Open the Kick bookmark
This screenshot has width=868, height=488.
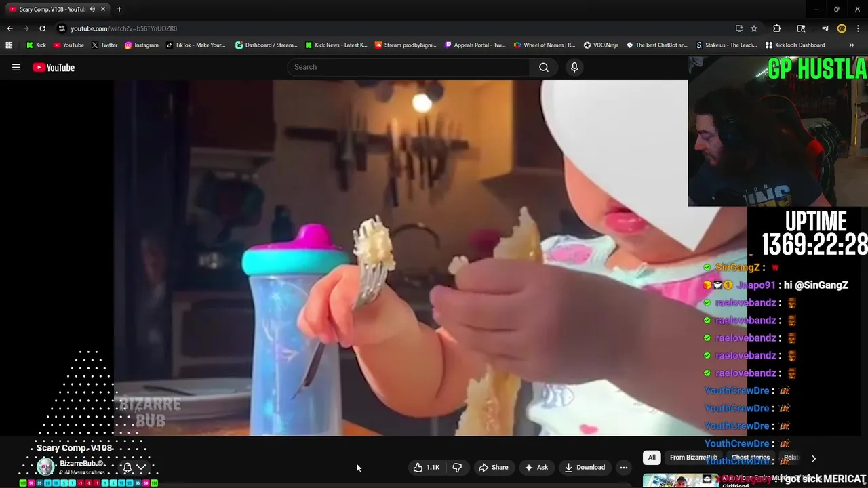36,45
